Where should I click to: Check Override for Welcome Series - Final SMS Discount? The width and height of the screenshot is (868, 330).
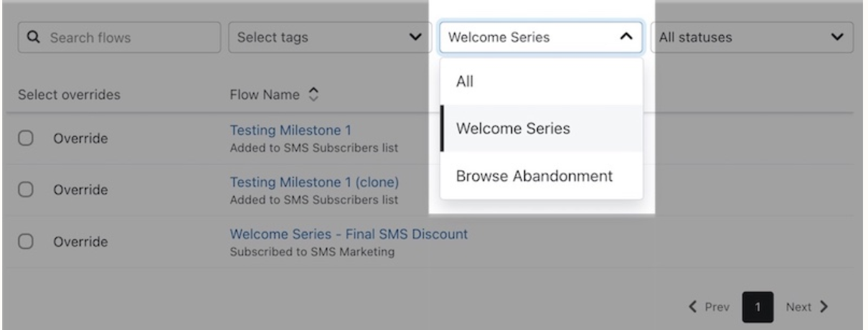(24, 242)
